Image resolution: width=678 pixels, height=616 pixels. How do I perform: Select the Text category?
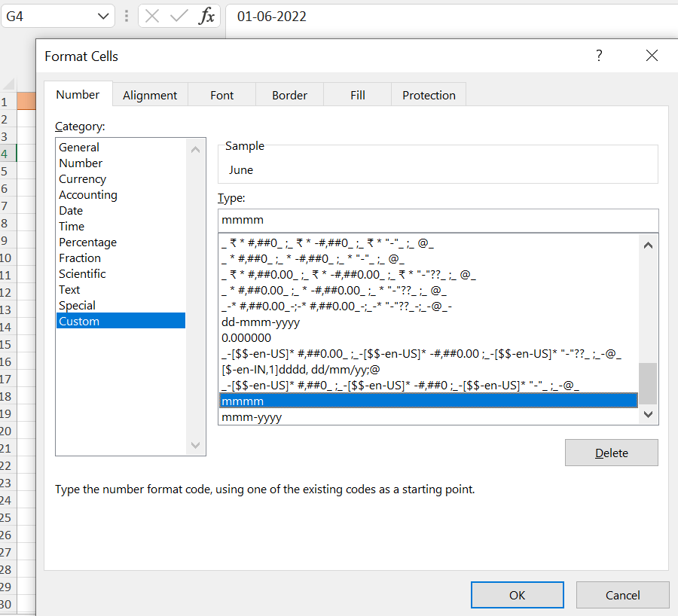click(x=121, y=290)
